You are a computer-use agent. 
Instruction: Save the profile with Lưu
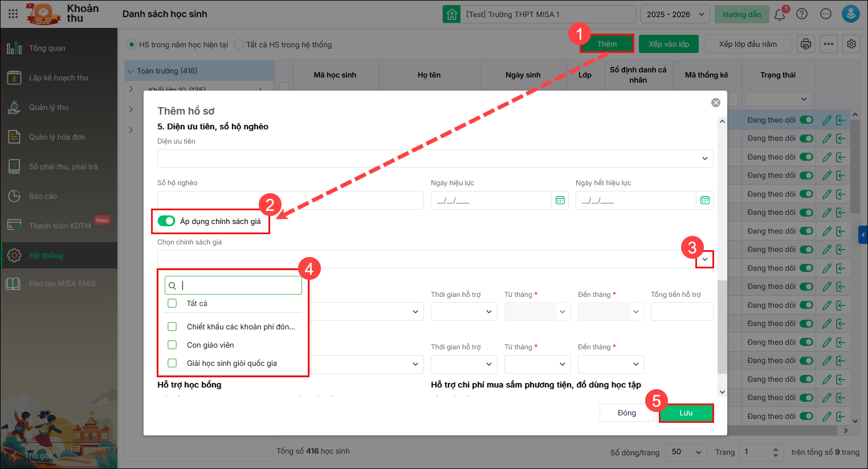coord(686,413)
